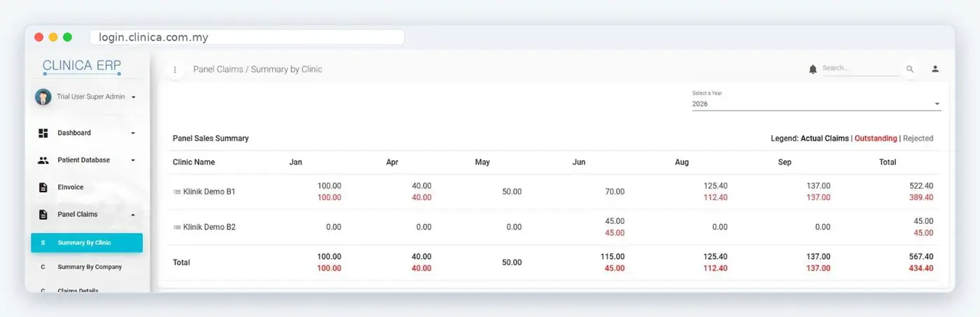Click the notification bell icon

click(813, 69)
